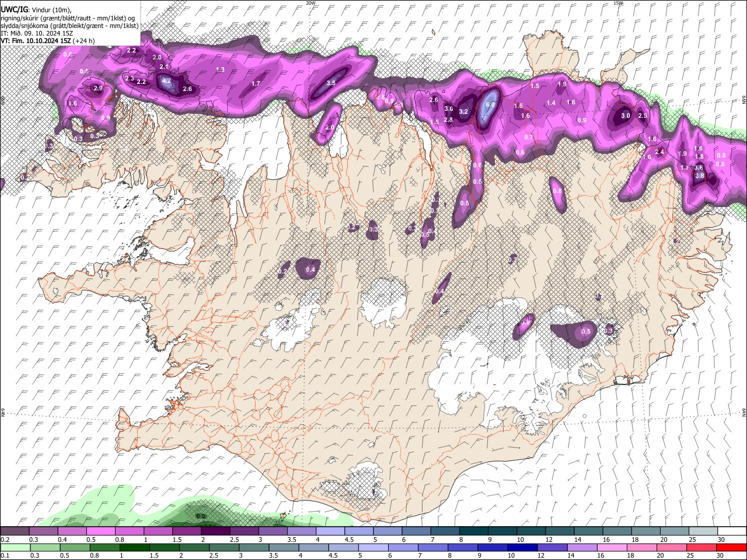The height and width of the screenshot is (560, 747).
Task: Click the pale green 0.1 swatch in rain legend
Action: (15, 547)
